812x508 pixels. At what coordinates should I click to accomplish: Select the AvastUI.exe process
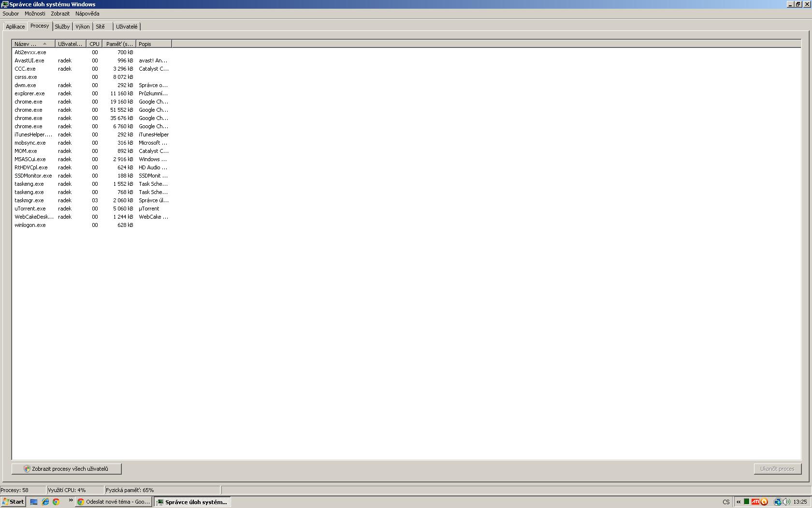(92, 60)
